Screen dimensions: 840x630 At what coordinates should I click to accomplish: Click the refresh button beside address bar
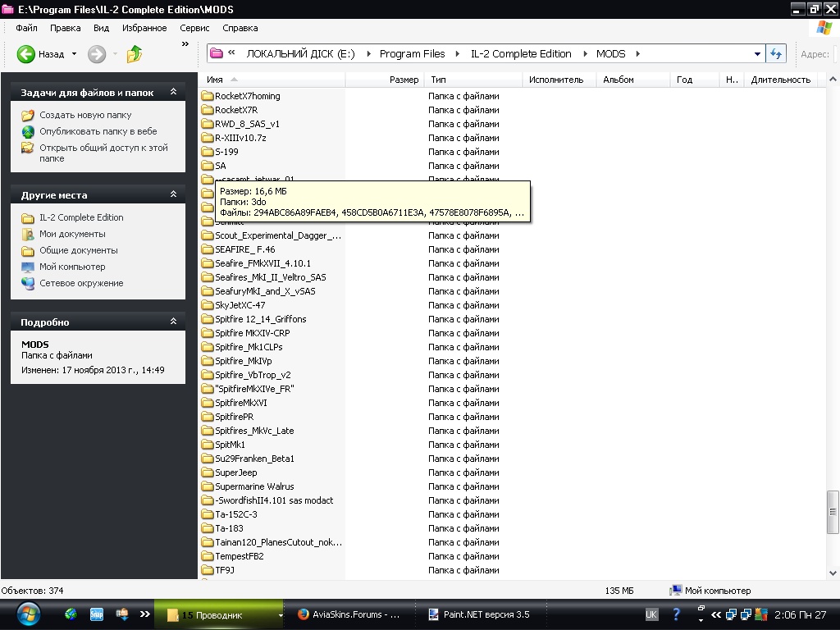click(776, 53)
